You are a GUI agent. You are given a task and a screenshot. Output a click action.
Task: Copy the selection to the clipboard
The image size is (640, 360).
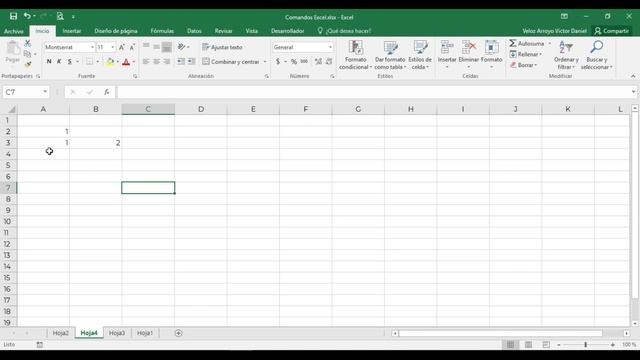tap(27, 54)
